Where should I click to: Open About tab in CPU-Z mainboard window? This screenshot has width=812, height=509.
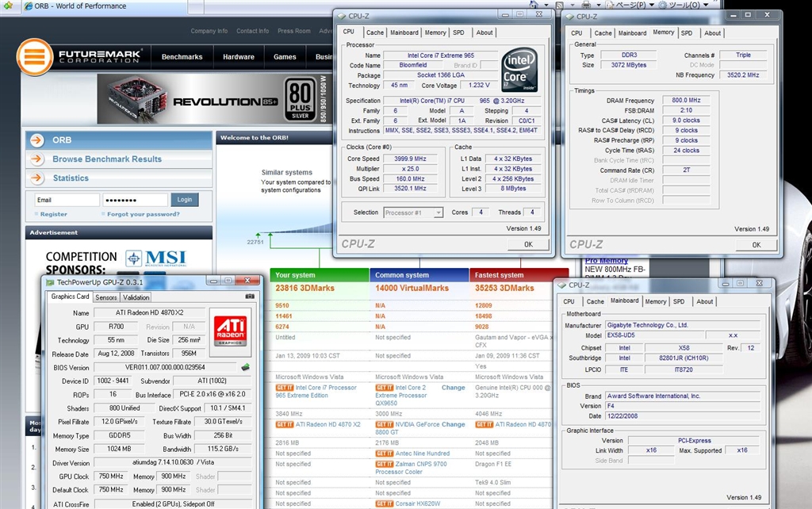[x=704, y=301]
